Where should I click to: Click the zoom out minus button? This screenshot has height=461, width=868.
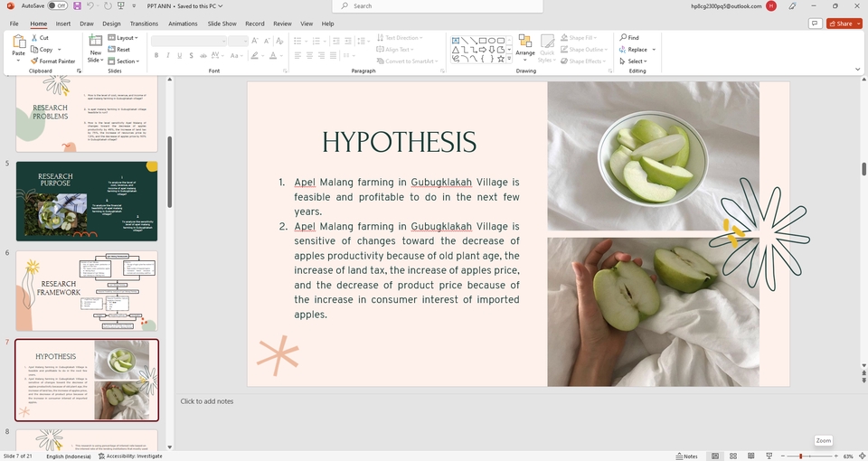[782, 456]
